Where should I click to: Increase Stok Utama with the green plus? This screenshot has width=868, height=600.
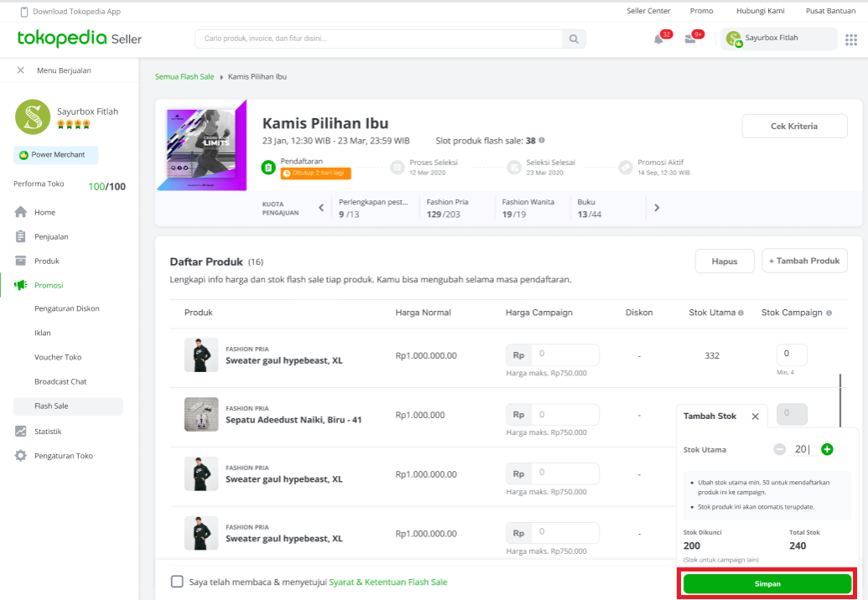click(x=827, y=449)
